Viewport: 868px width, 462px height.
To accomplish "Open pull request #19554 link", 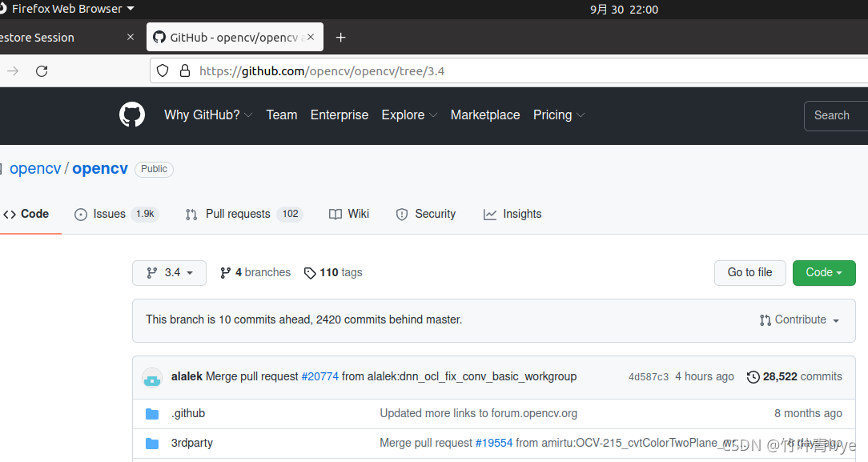I will coord(494,444).
